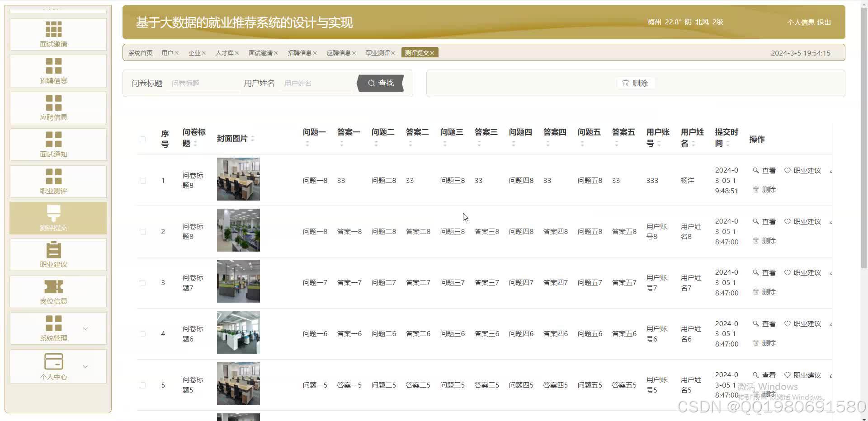This screenshot has width=868, height=421.
Task: Select the 面试邀请 sidebar icon
Action: (54, 34)
